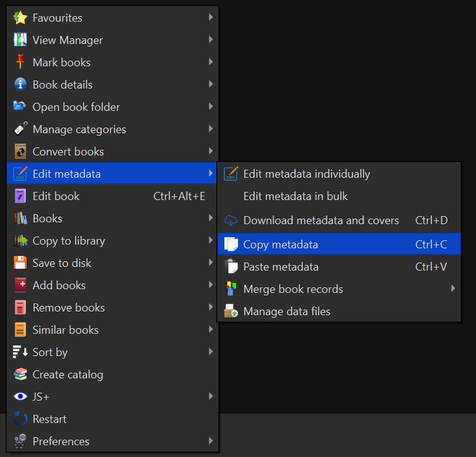
Task: Expand the Merge book records submenu arrow
Action: click(453, 289)
